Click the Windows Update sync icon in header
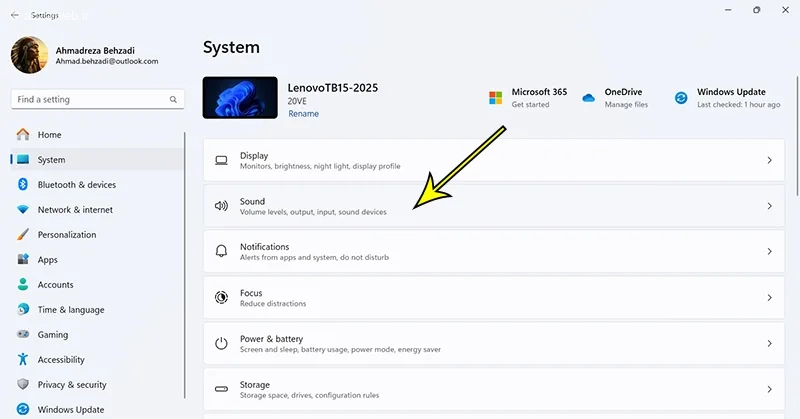The height and width of the screenshot is (419, 800). tap(681, 98)
